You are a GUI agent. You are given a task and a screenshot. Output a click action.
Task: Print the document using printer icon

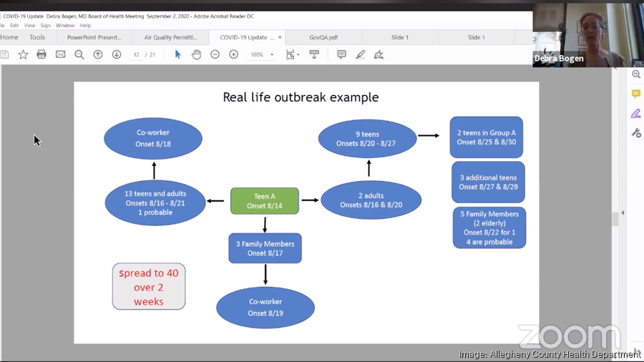click(x=42, y=54)
